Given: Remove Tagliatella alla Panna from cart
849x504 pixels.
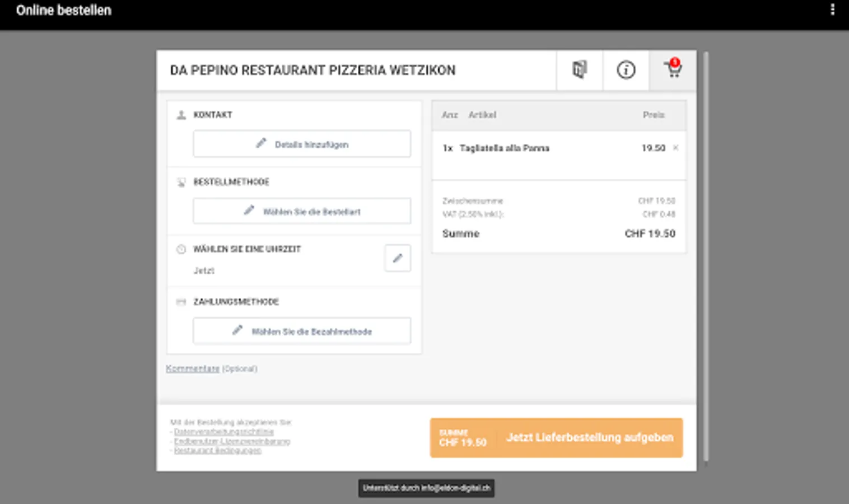Looking at the screenshot, I should (x=675, y=148).
